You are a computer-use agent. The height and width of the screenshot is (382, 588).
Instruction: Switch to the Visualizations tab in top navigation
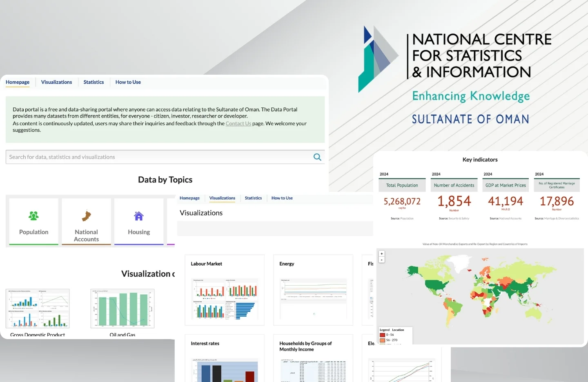56,82
